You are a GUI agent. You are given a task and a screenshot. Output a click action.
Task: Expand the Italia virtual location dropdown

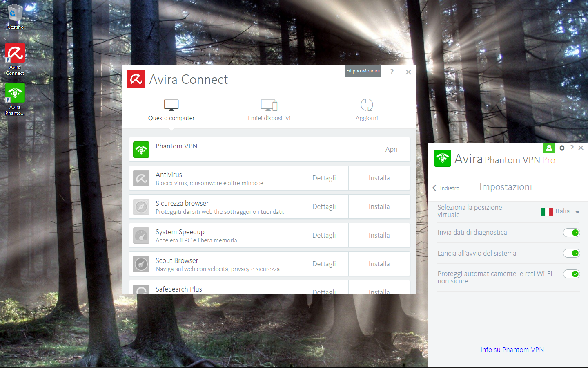[x=577, y=212]
